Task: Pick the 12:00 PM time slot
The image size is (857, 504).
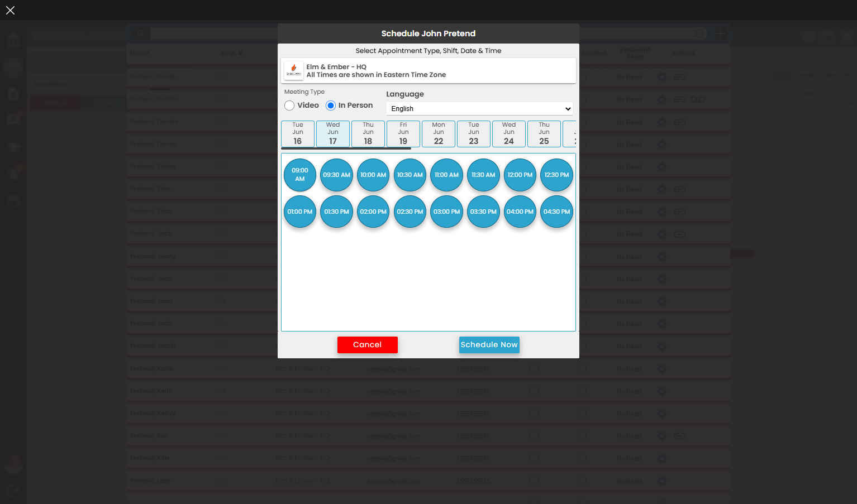Action: tap(520, 175)
